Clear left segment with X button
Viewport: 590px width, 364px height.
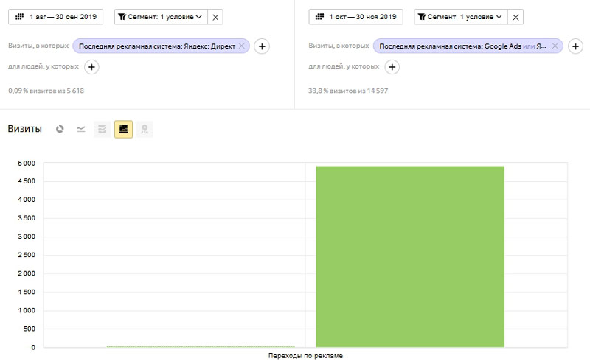point(215,17)
